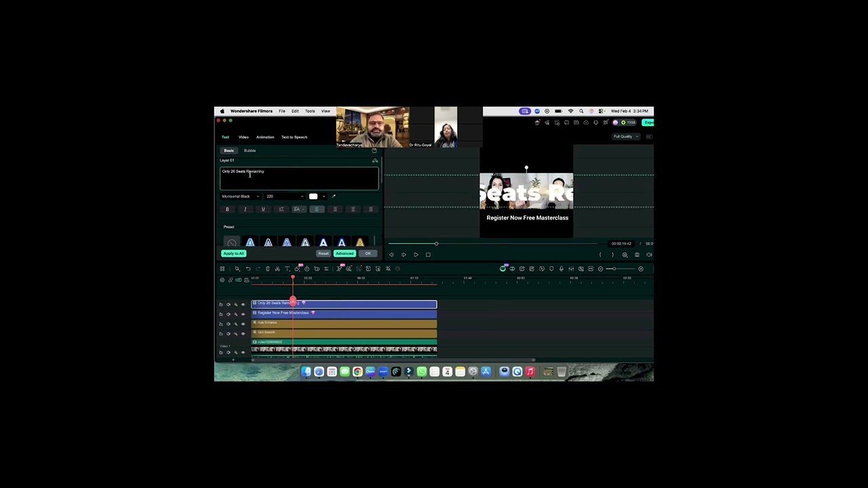This screenshot has height=488, width=868.
Task: Select the Only 26 Seats Remaining clip
Action: click(x=344, y=304)
